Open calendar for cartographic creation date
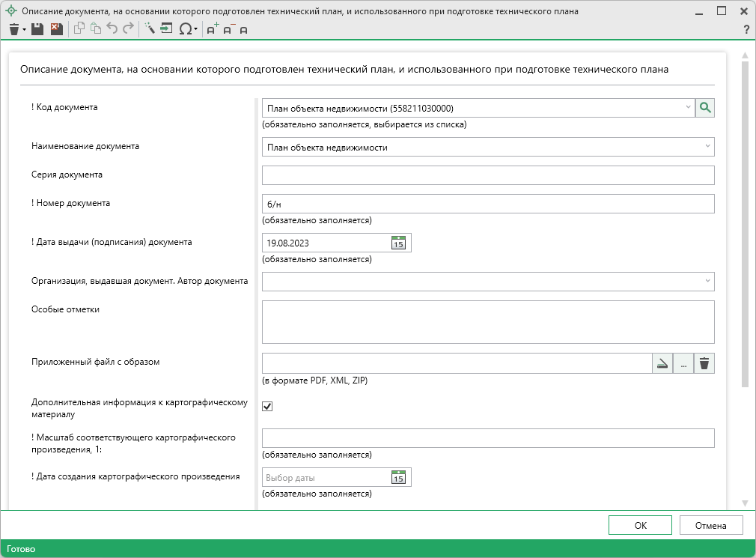This screenshot has height=558, width=756. pos(398,478)
